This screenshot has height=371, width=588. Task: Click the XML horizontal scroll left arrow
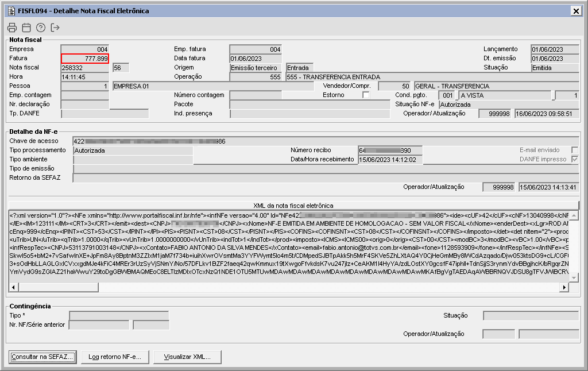tap(13, 287)
